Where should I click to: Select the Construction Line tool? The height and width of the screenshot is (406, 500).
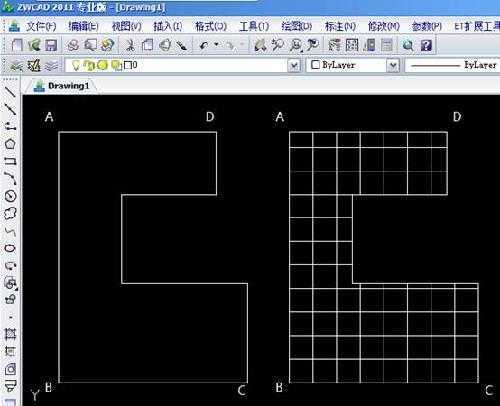(x=11, y=109)
